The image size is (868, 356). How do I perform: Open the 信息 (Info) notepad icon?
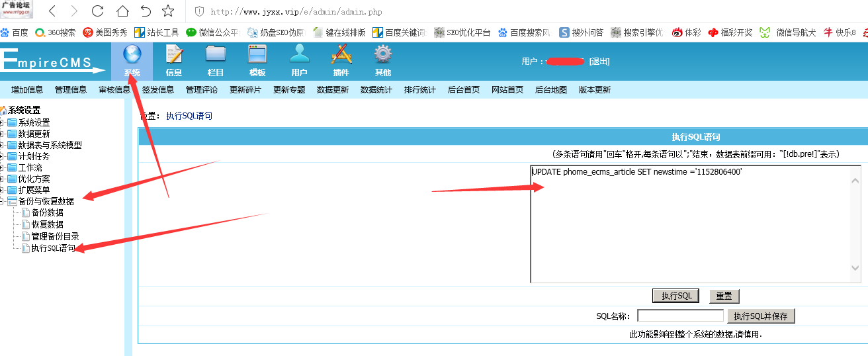(x=174, y=56)
